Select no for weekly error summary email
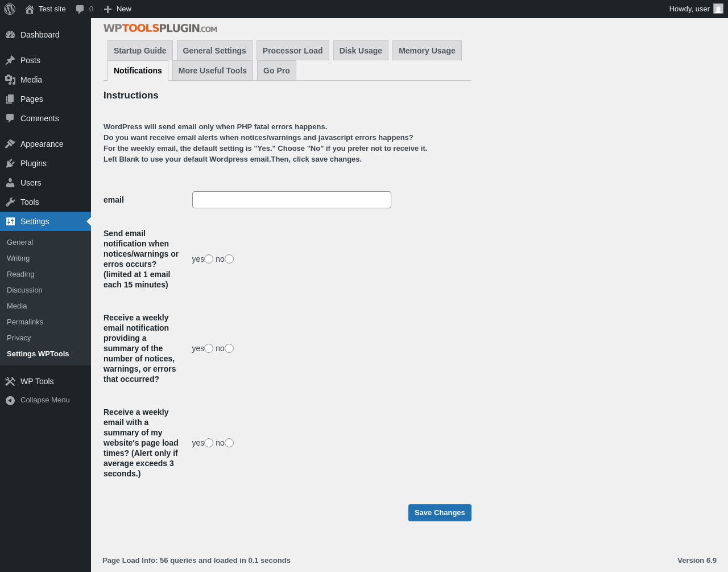The width and height of the screenshot is (728, 572). [x=229, y=348]
